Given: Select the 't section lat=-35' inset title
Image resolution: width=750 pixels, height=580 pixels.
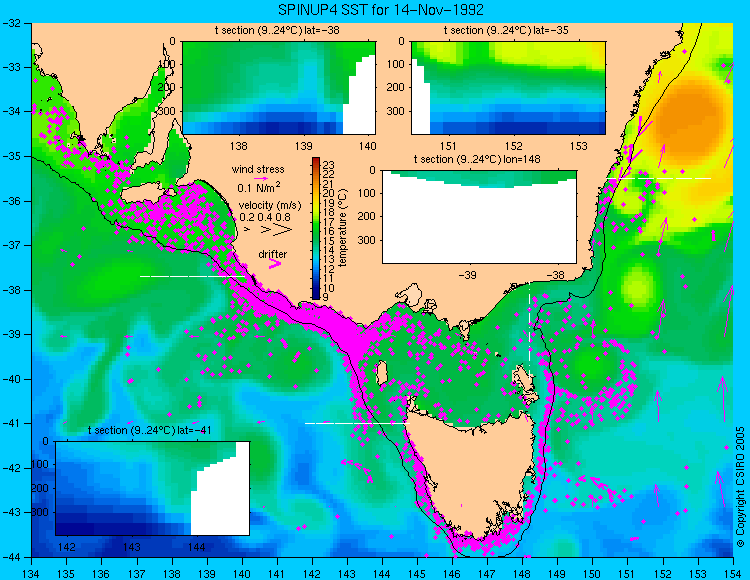Looking at the screenshot, I should click(x=506, y=31).
